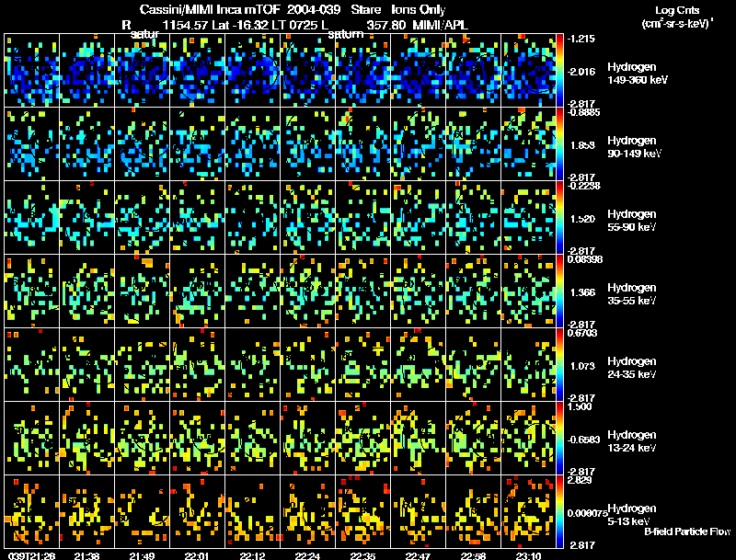736x560 pixels.
Task: Click the 'Hydrogen 13-24 keV' row label
Action: coord(632,441)
